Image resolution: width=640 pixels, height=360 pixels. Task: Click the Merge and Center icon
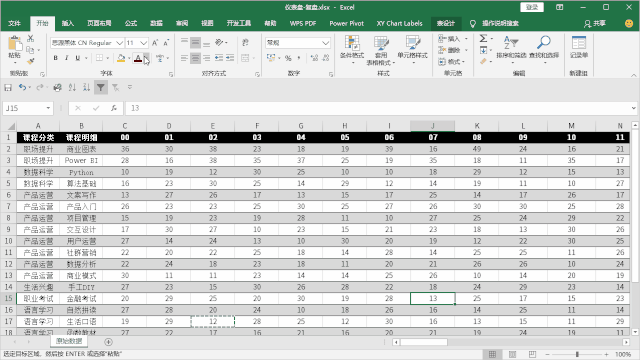pos(245,58)
